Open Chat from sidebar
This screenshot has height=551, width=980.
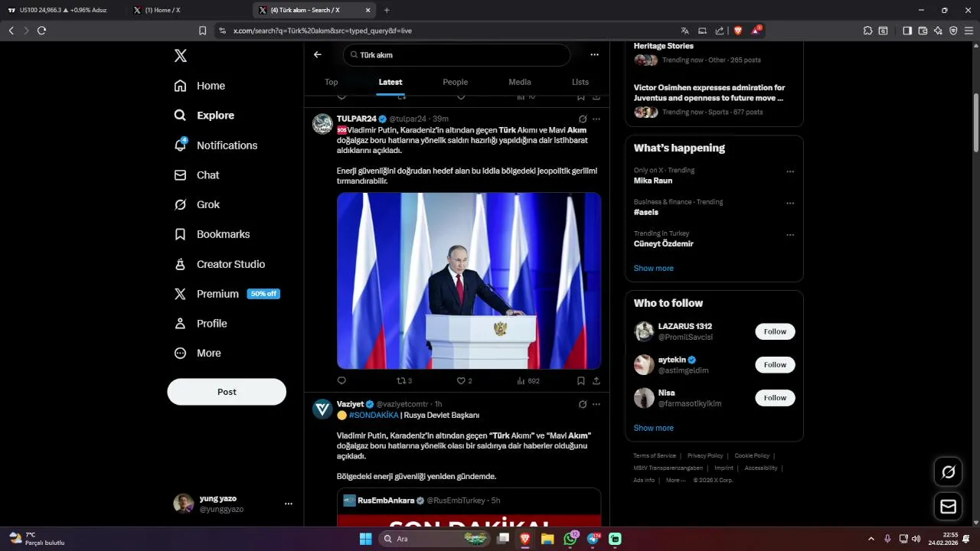tap(196, 174)
